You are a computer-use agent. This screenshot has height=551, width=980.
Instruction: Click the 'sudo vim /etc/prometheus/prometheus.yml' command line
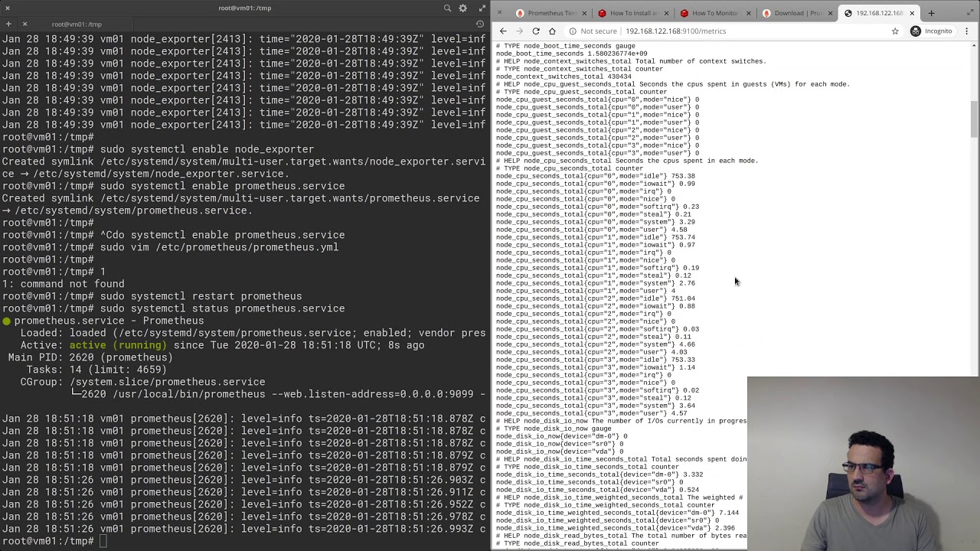[x=219, y=247]
